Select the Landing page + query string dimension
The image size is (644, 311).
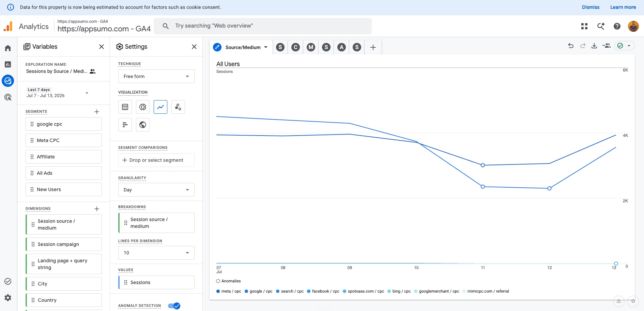coord(64,264)
